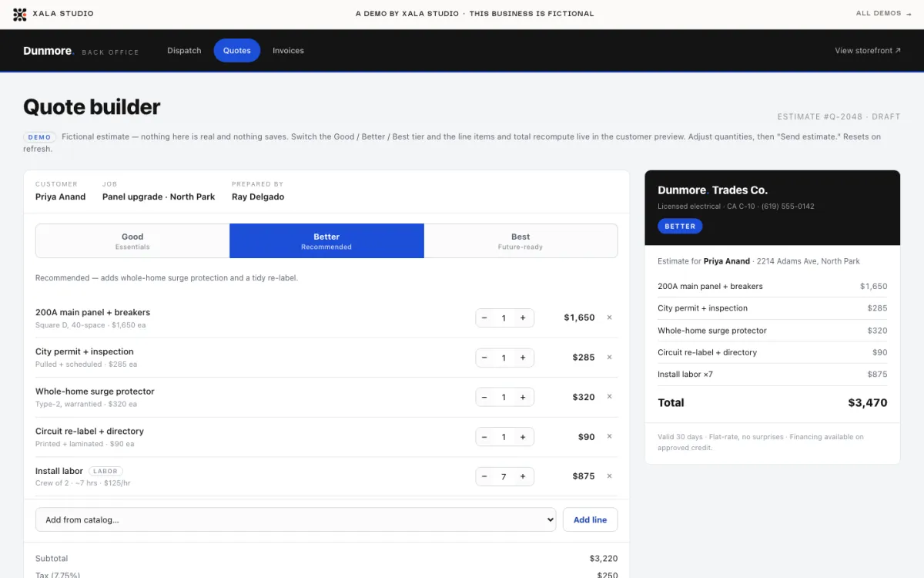This screenshot has width=924, height=578.
Task: Click 'ESTIMATE #Q-2048 · DRAFT' label
Action: [839, 117]
